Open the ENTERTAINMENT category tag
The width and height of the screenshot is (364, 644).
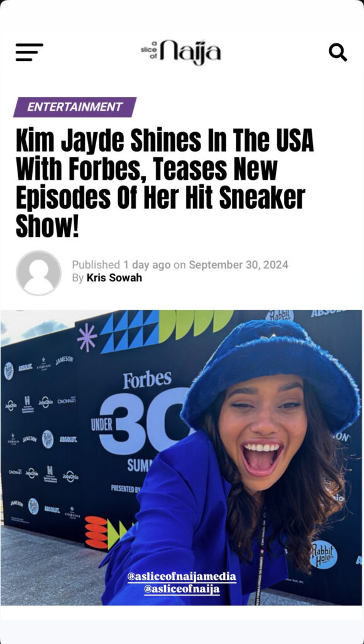75,107
